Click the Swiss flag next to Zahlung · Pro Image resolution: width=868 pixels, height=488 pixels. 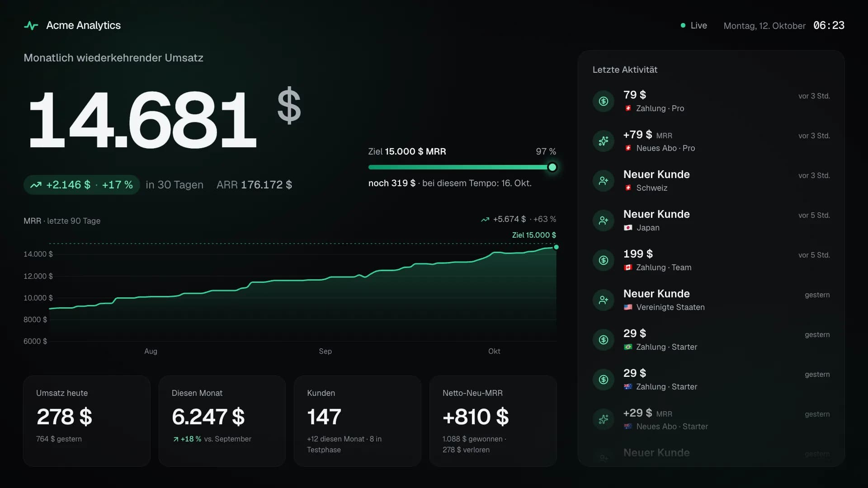coord(628,108)
